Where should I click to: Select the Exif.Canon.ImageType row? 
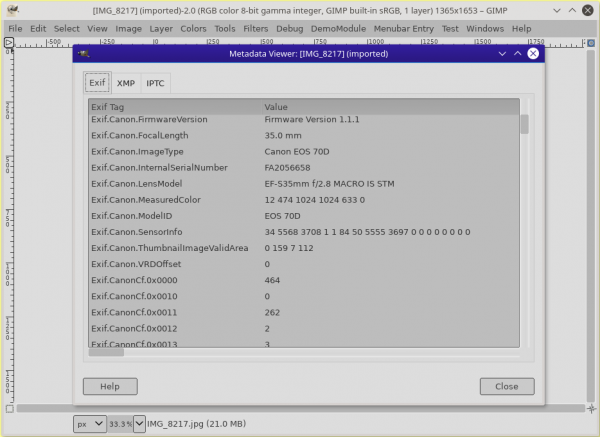pos(304,152)
